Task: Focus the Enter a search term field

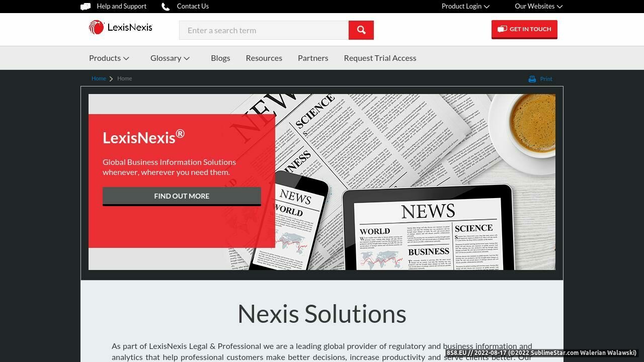Action: point(264,30)
